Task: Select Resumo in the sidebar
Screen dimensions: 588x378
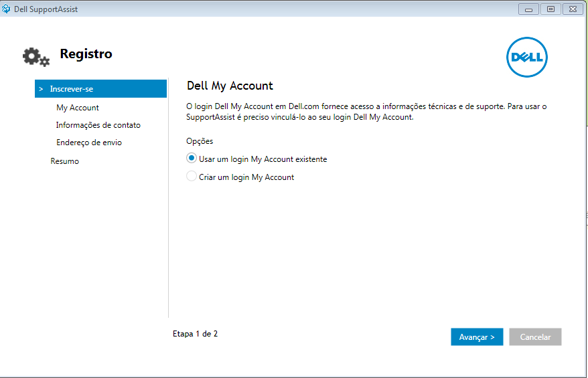Action: 64,161
